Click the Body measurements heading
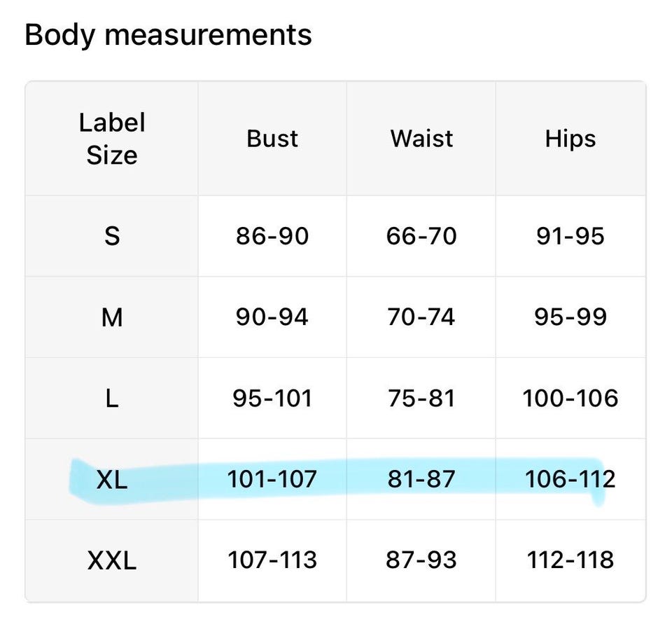The width and height of the screenshot is (672, 629). pyautogui.click(x=168, y=35)
